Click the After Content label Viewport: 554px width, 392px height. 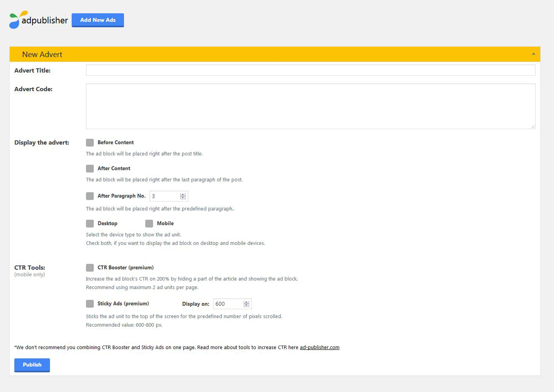tap(114, 168)
